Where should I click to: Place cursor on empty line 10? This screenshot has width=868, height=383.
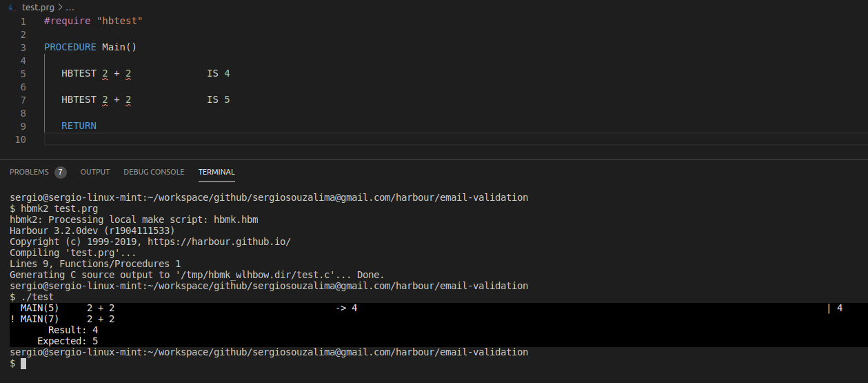pyautogui.click(x=207, y=139)
